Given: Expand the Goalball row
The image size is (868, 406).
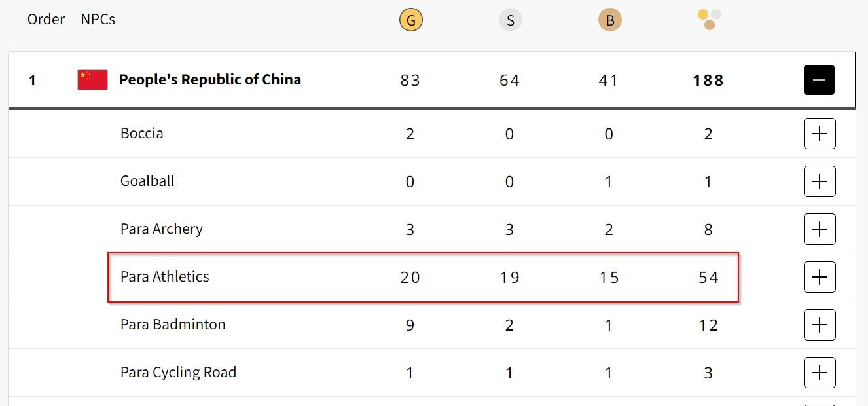Looking at the screenshot, I should [819, 181].
